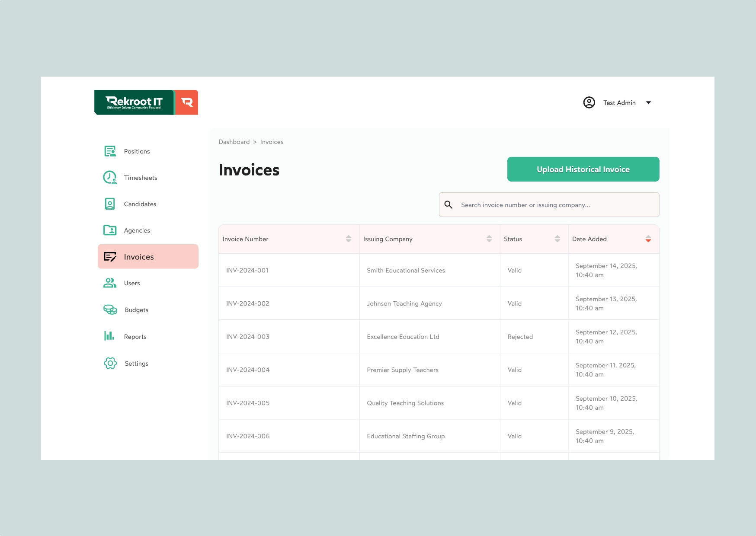Click the Users people icon
756x536 pixels.
(x=110, y=283)
